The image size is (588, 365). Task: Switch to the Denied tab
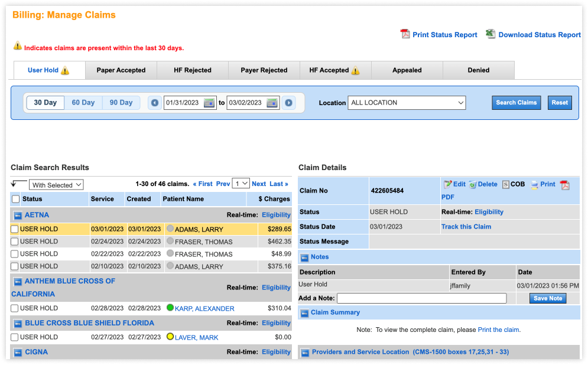tap(479, 70)
